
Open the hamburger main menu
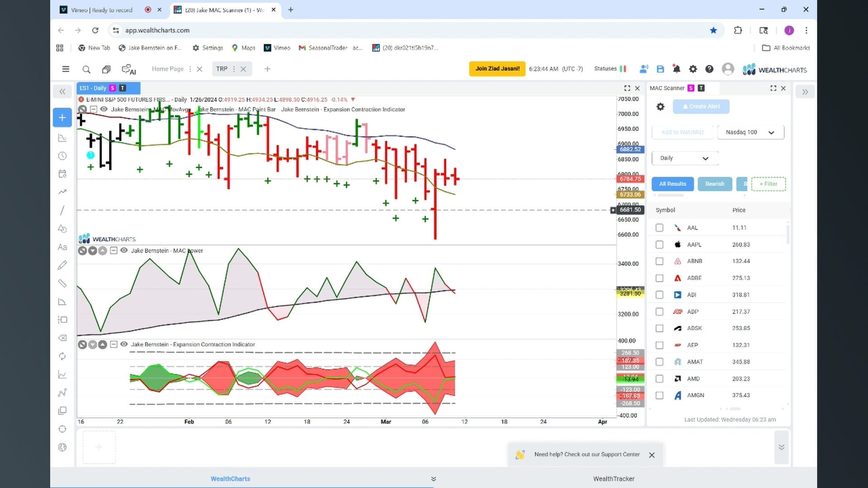click(66, 69)
